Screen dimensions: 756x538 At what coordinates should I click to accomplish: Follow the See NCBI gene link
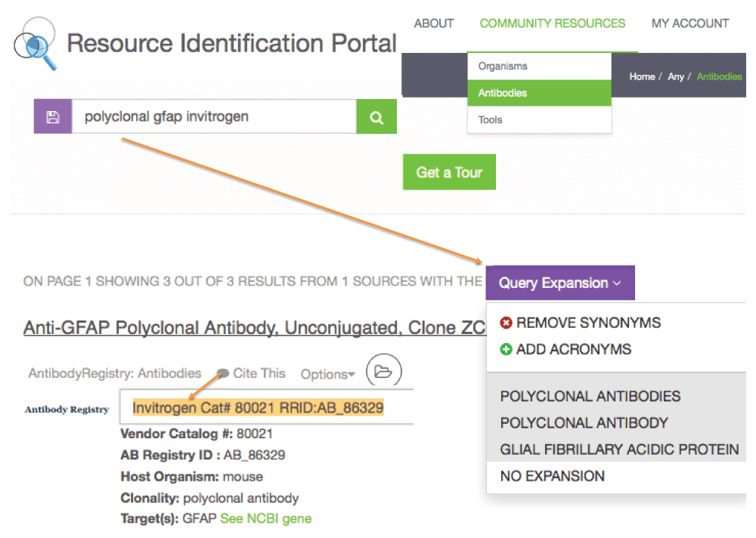265,518
